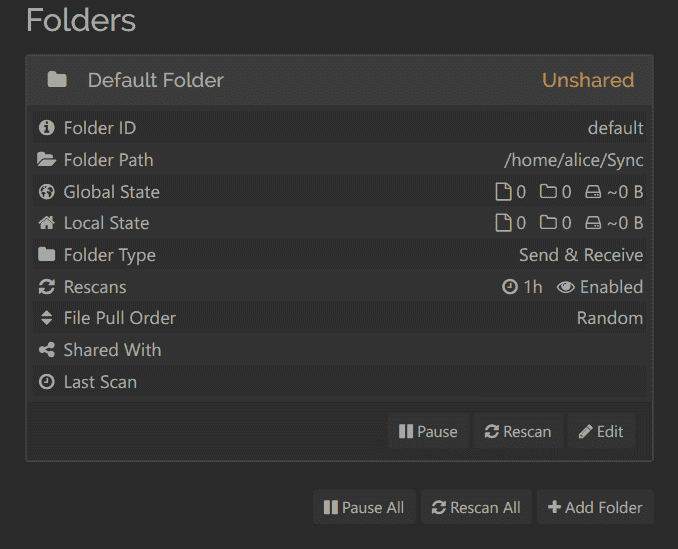Rescan the Default Folder
The height and width of the screenshot is (549, 678).
click(518, 432)
